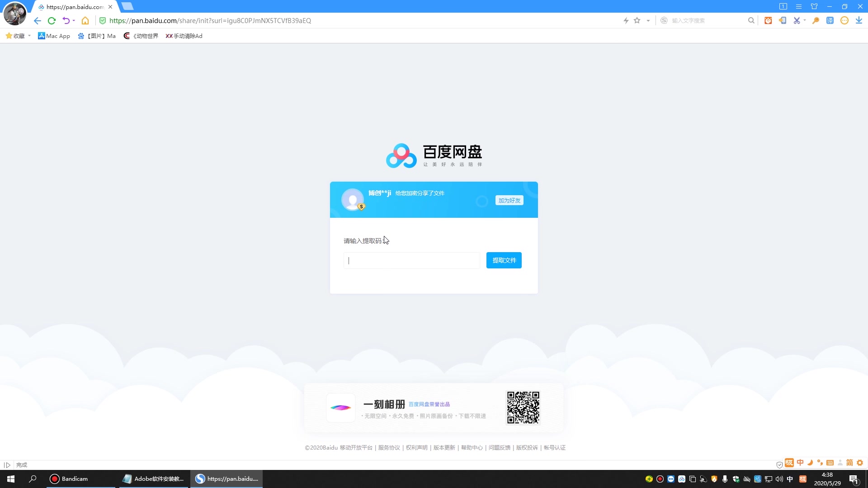The height and width of the screenshot is (488, 868).
Task: Open the 帮助中心 footer link
Action: point(472,448)
